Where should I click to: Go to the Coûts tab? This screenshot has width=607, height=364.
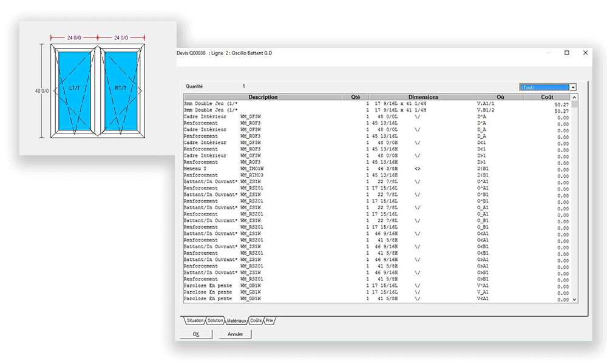[256, 320]
